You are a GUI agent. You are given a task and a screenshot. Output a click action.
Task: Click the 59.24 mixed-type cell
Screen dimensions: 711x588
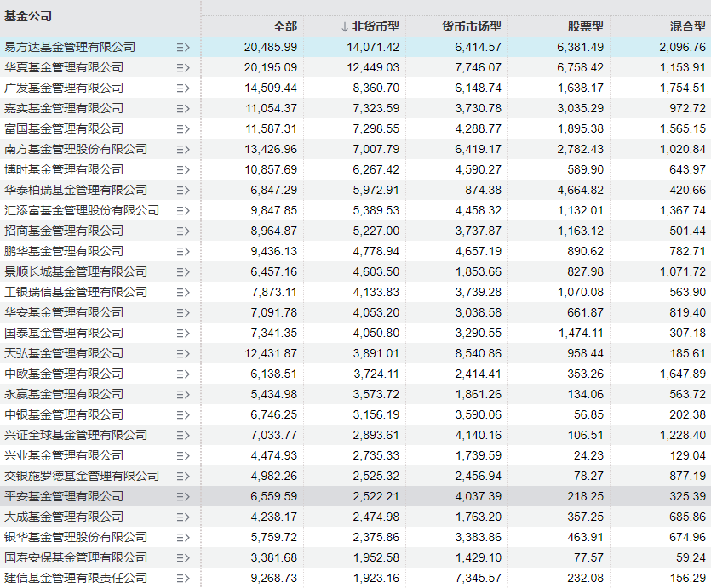pyautogui.click(x=691, y=558)
